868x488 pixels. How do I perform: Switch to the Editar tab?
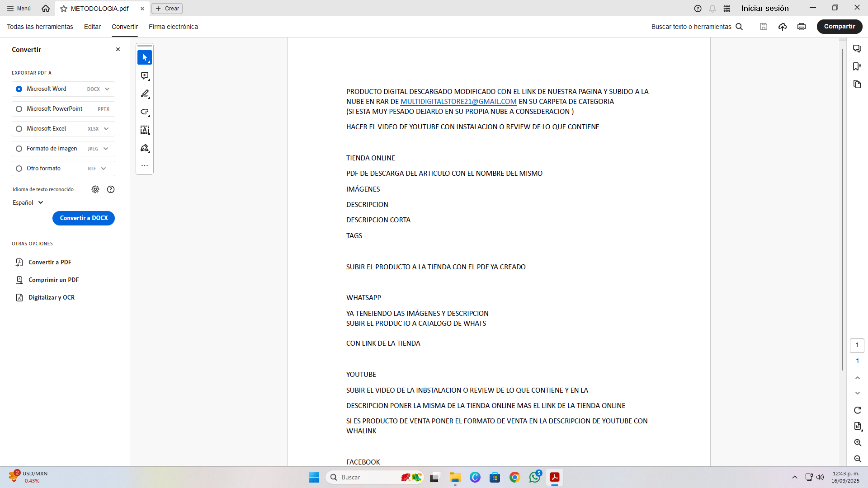(92, 27)
